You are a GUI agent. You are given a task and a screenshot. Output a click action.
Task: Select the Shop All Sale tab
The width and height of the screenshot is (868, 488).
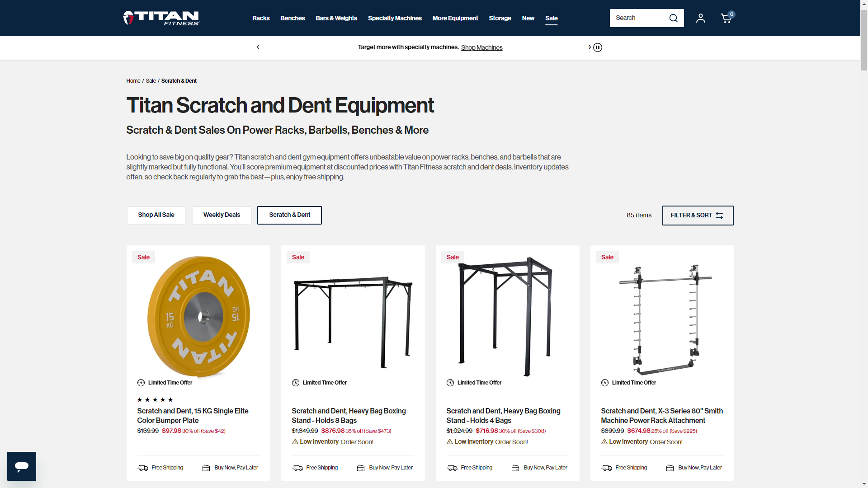point(156,215)
